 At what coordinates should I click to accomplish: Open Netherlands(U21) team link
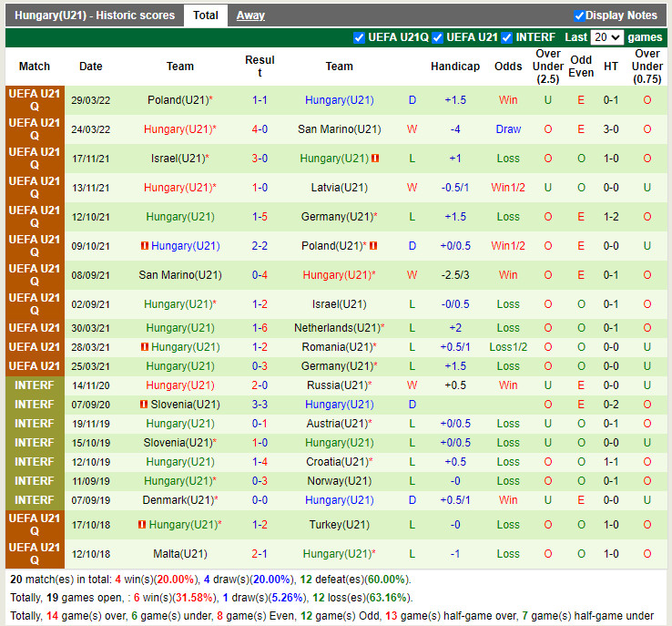[337, 328]
